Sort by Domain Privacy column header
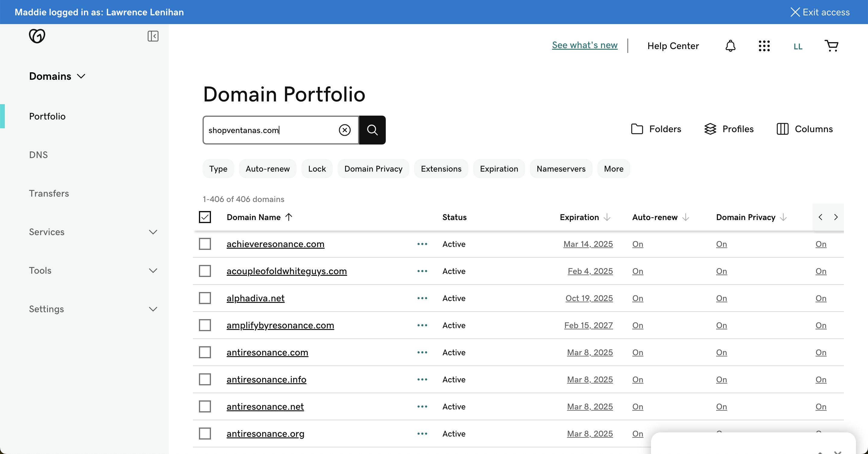 click(x=751, y=217)
